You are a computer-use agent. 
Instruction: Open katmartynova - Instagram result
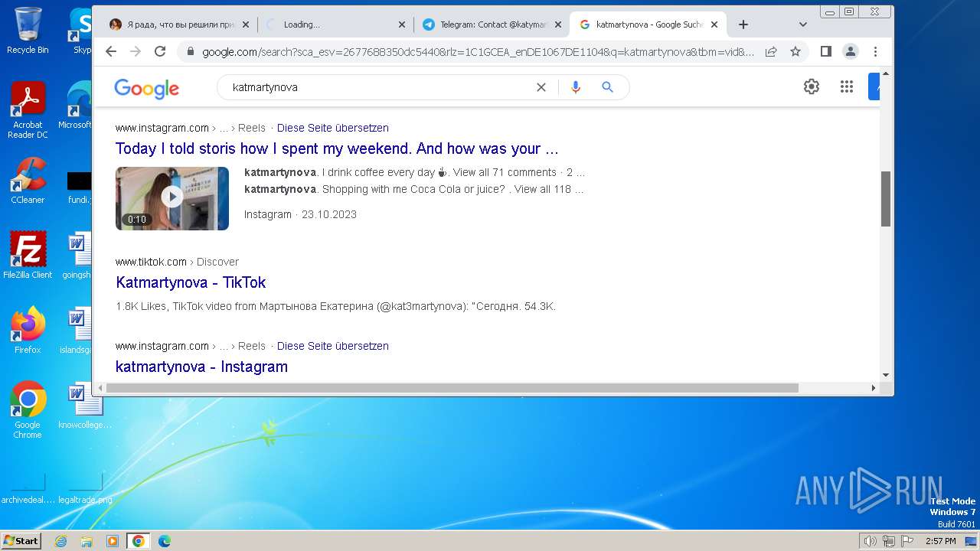coord(201,367)
